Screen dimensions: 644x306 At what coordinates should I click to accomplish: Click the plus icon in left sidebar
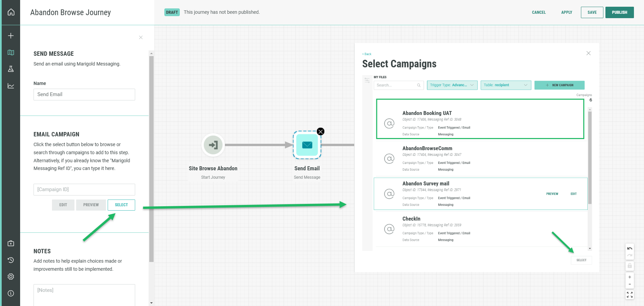click(11, 36)
